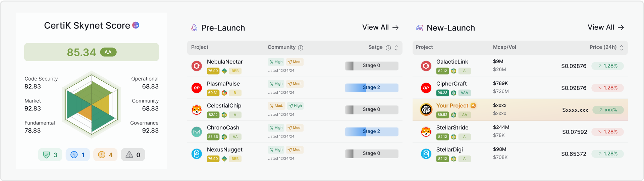Viewport: 644px width, 181px height.
Task: Sort by the Satge column arrows
Action: pyautogui.click(x=396, y=48)
